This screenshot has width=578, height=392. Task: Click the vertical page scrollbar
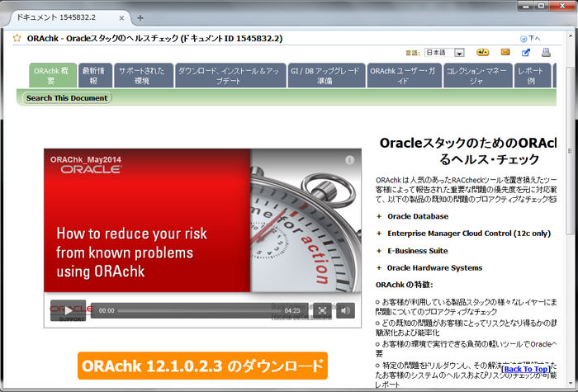pos(570,150)
